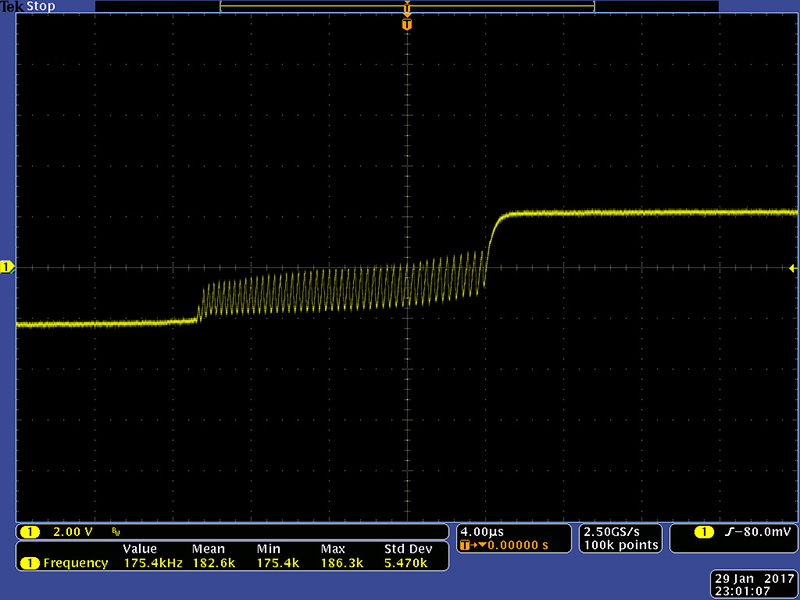Viewport: 800px width, 600px height.
Task: Click the channel 1 badge beside Frequency
Action: [x=30, y=563]
